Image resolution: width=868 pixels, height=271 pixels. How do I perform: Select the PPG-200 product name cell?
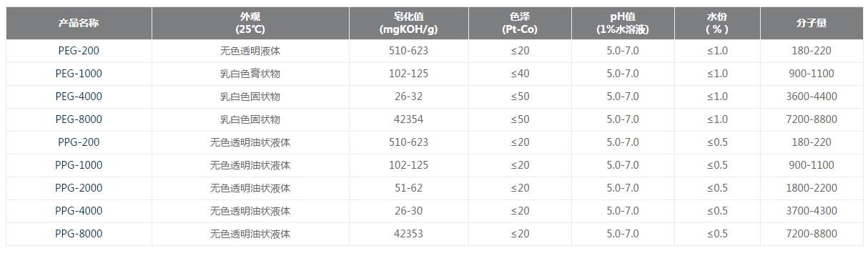[x=79, y=142]
